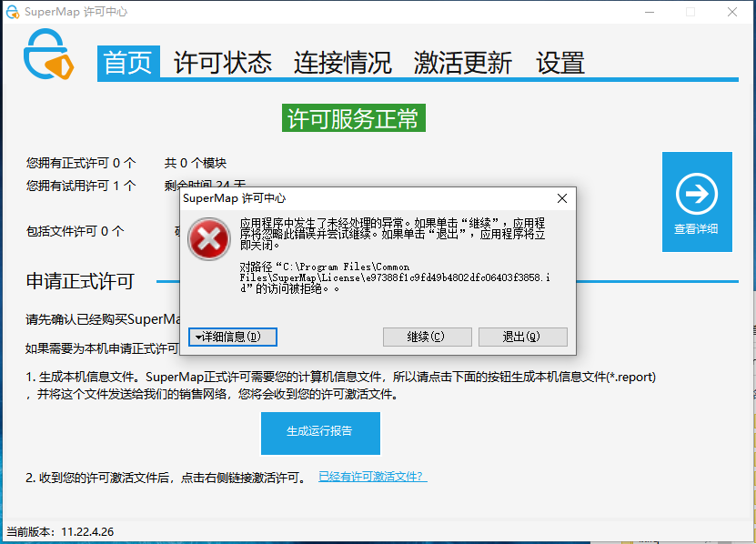Open the 许可状态 tab

pyautogui.click(x=223, y=63)
